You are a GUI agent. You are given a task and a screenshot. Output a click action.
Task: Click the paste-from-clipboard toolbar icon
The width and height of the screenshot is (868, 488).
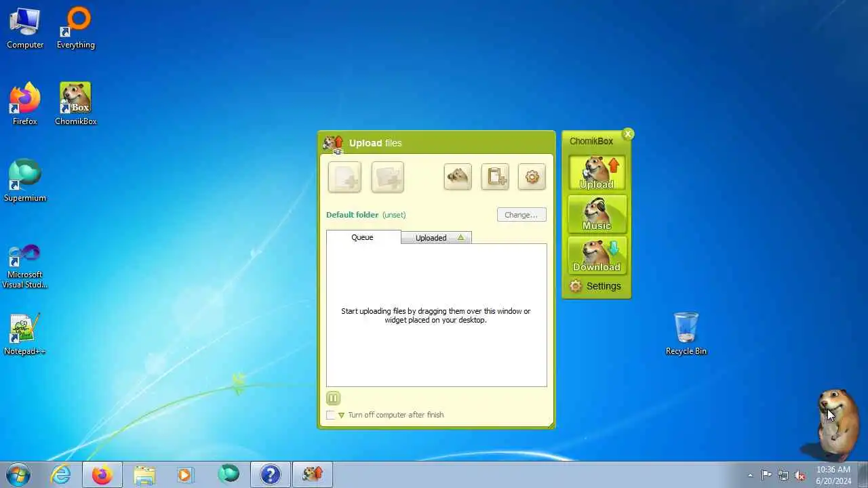(495, 177)
